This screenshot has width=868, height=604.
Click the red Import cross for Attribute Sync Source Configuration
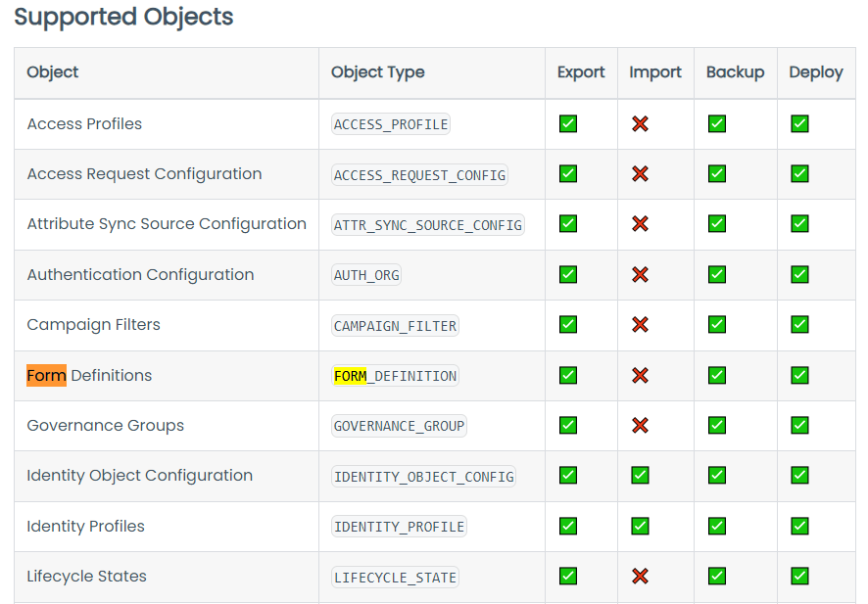tap(642, 224)
